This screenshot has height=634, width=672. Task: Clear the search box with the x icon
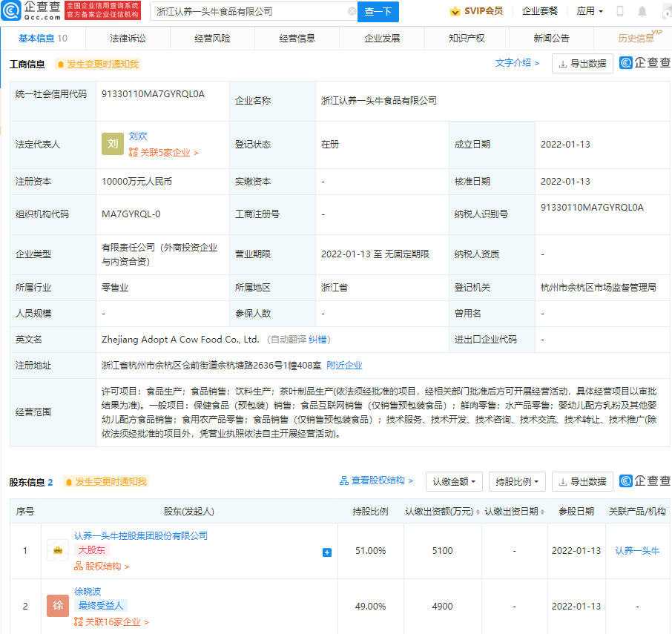pyautogui.click(x=352, y=12)
